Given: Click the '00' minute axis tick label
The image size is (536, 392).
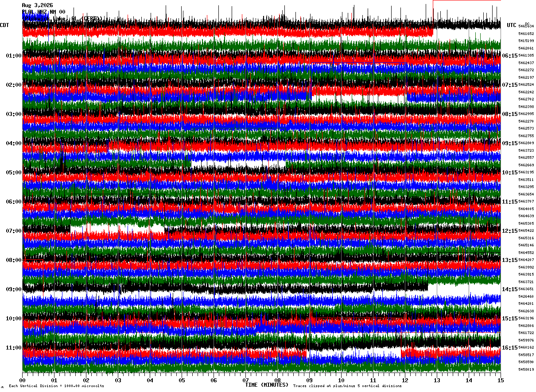Looking at the screenshot, I should click(22, 380).
